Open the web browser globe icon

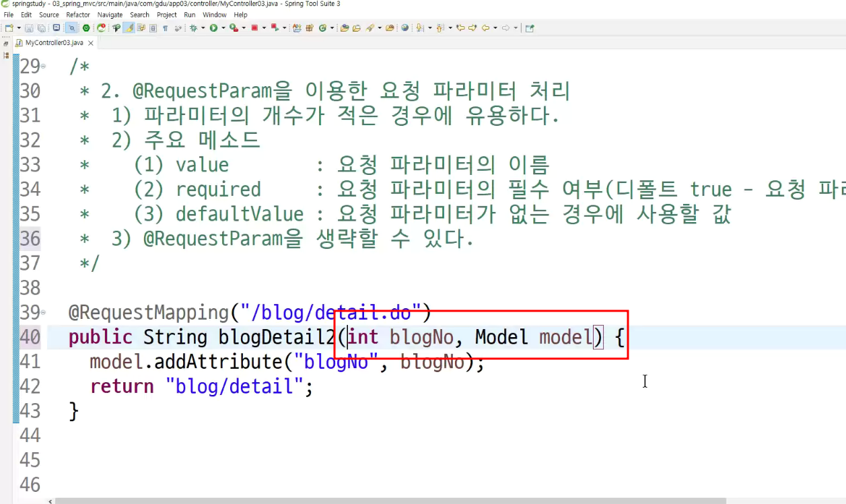tap(404, 28)
